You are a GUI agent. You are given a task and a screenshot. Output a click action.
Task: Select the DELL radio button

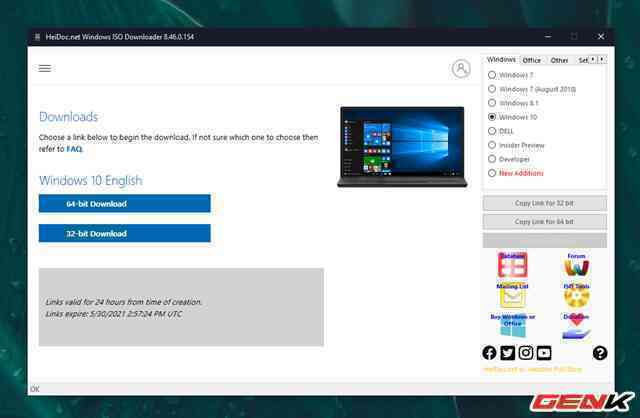click(x=492, y=131)
